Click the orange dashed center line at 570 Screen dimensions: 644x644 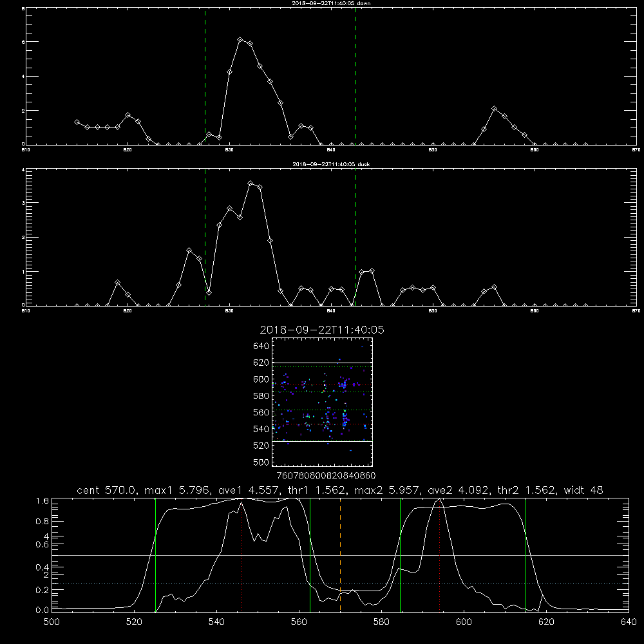(x=341, y=555)
